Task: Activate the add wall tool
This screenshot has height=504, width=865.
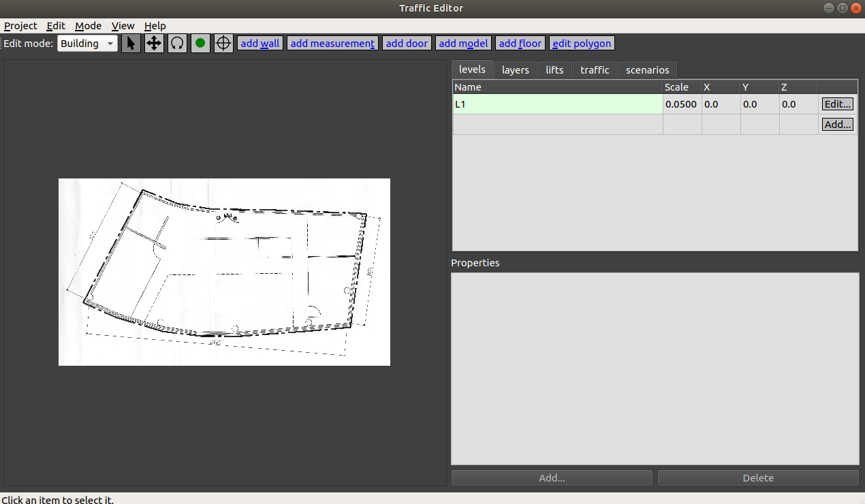Action: 259,43
